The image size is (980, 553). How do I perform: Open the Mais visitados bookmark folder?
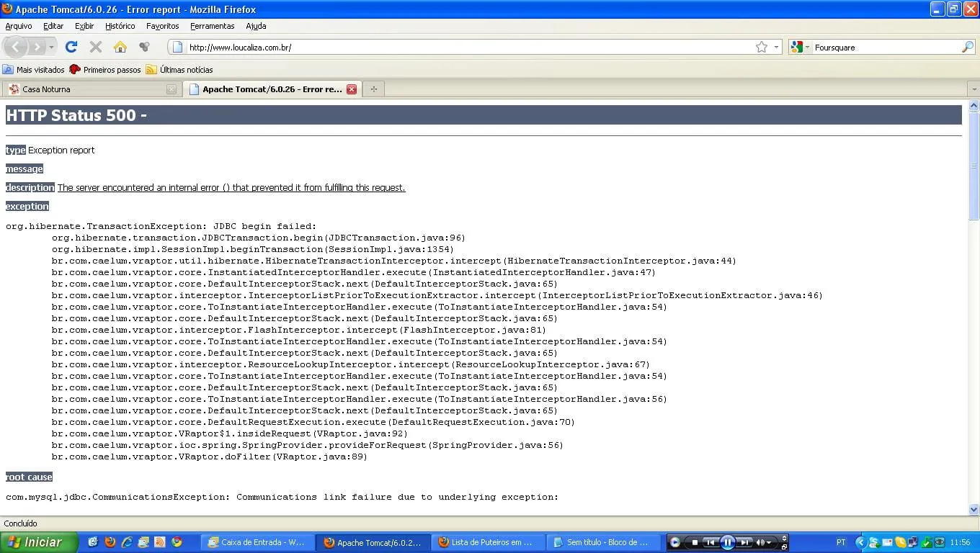(33, 70)
